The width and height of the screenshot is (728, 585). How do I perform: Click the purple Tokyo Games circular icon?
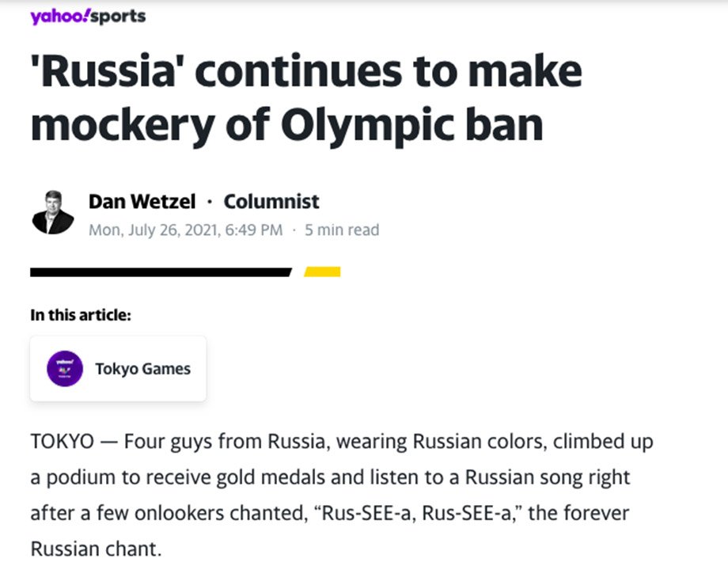[65, 369]
